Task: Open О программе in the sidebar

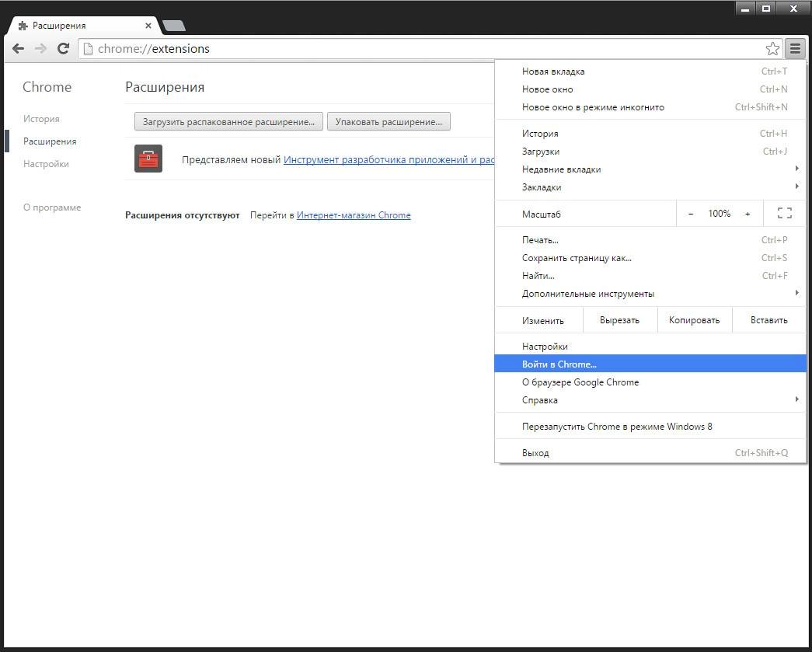Action: pyautogui.click(x=52, y=207)
